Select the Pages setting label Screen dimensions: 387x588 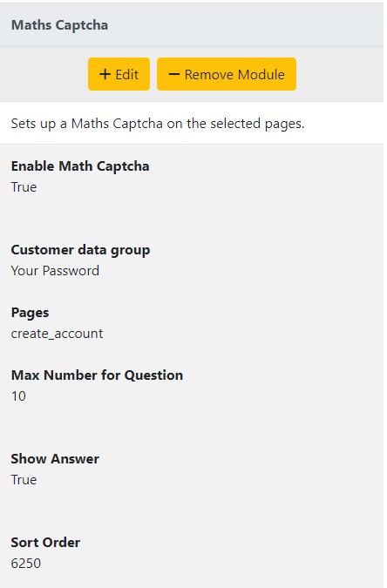(30, 313)
